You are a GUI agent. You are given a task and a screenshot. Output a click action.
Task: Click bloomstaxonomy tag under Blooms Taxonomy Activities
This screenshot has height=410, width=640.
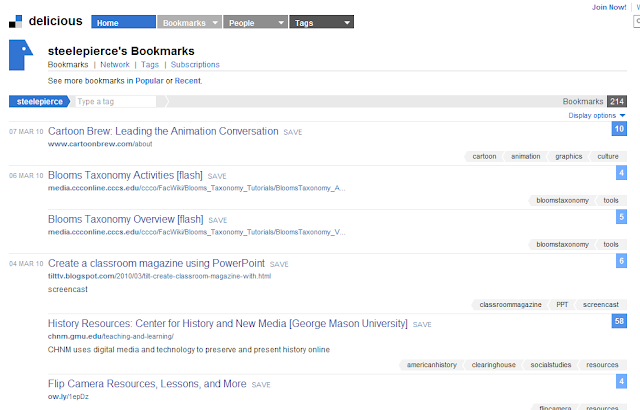point(562,200)
